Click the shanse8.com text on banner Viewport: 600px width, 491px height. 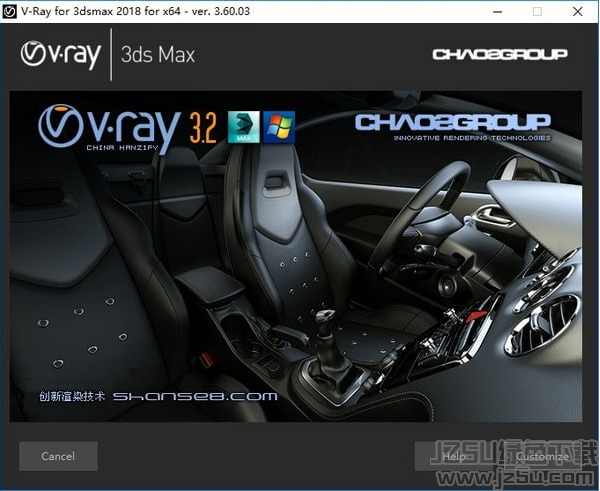[x=195, y=396]
